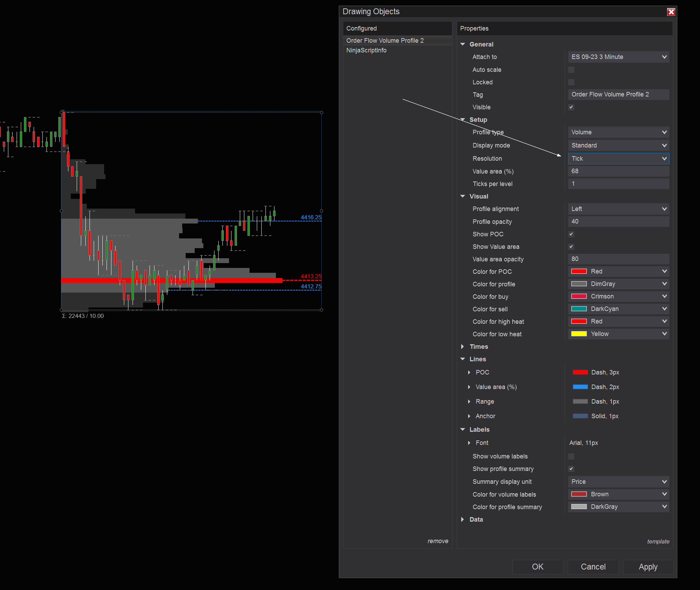Uncheck Show profile summary checkbox
This screenshot has width=700, height=590.
pos(571,469)
